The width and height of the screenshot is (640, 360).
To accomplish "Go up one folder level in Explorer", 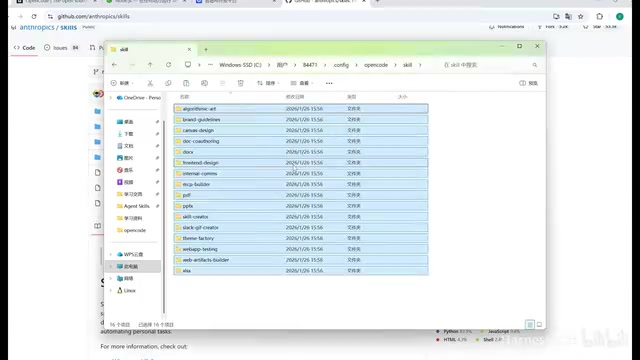I will coord(150,65).
